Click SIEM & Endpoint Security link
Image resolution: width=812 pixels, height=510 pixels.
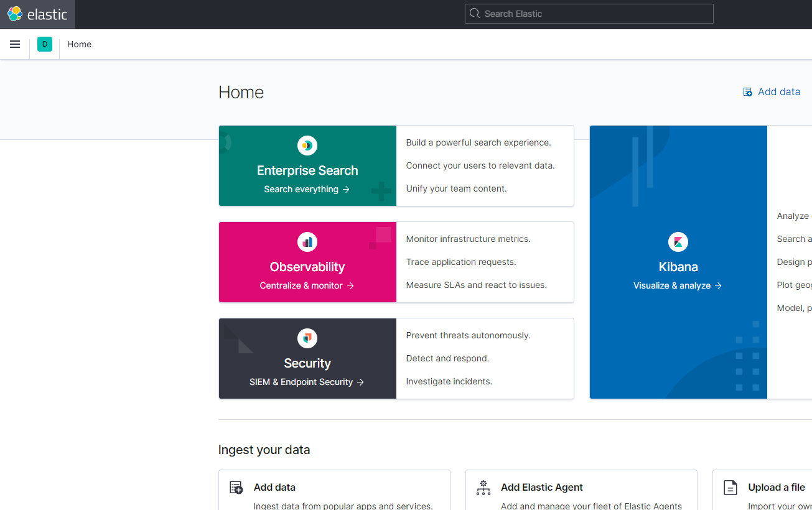click(307, 382)
